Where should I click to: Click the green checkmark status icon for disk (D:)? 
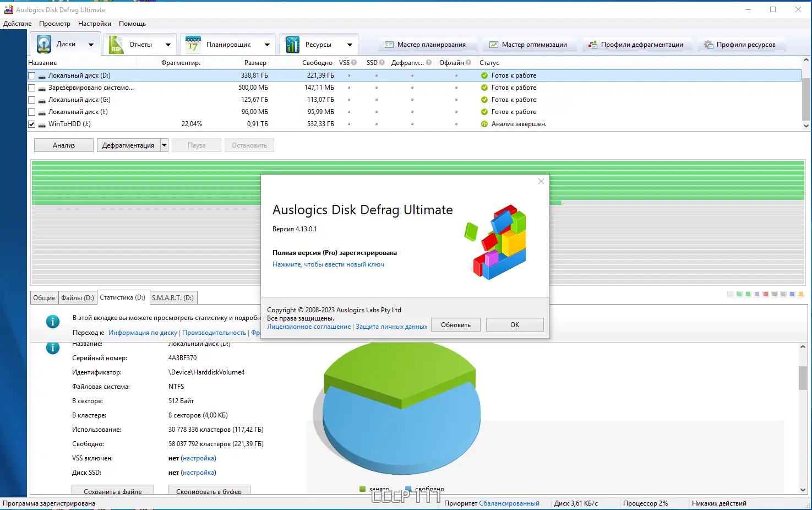484,75
